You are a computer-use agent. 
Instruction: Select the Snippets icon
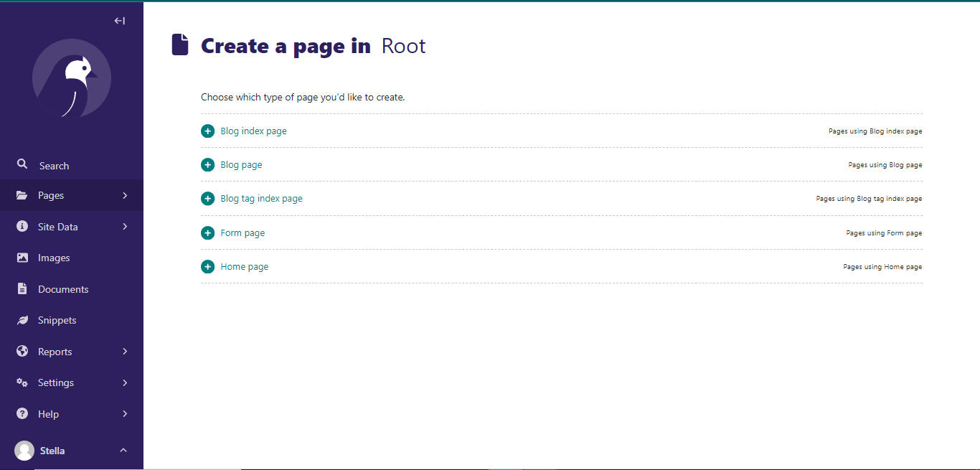[x=22, y=320]
